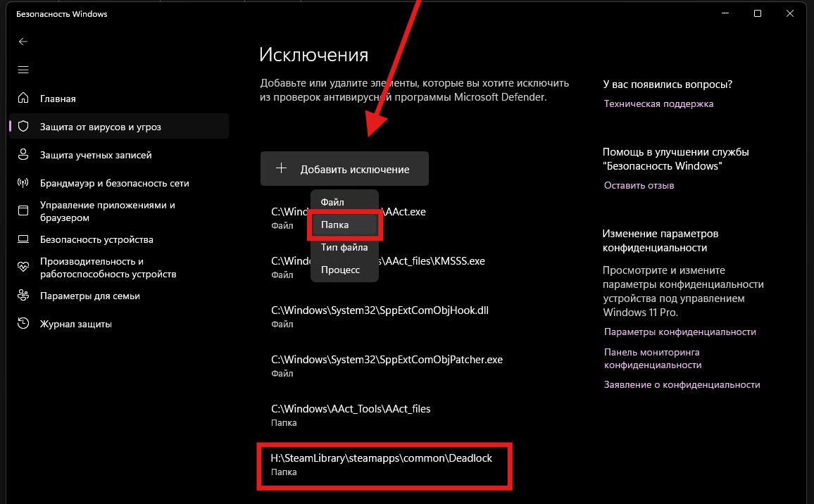Choose Папка from the exclusion menu
Viewport: 814px width, 504px height.
click(x=344, y=225)
